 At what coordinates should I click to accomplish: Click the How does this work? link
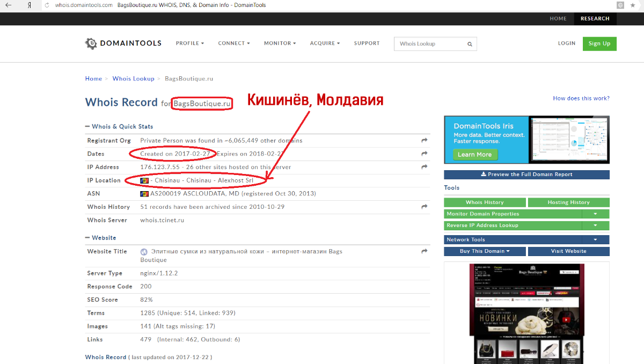point(581,98)
